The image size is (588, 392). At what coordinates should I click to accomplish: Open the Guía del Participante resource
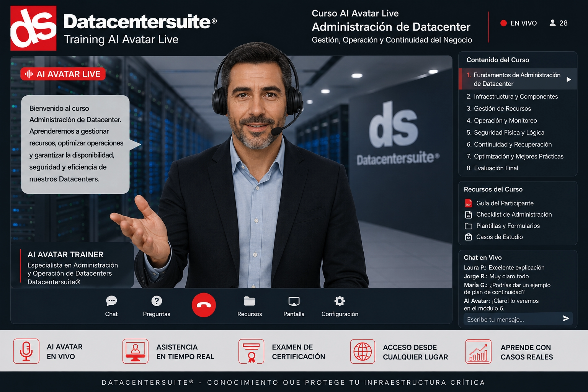pos(505,203)
